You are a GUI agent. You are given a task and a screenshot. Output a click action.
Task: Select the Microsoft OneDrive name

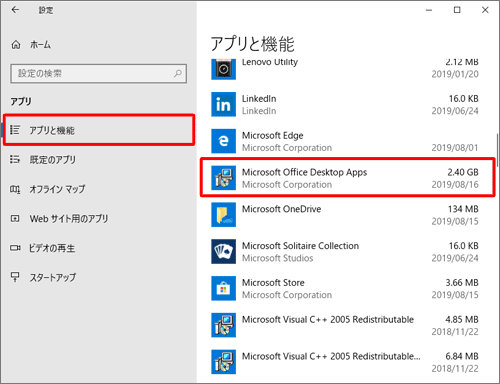click(x=281, y=209)
